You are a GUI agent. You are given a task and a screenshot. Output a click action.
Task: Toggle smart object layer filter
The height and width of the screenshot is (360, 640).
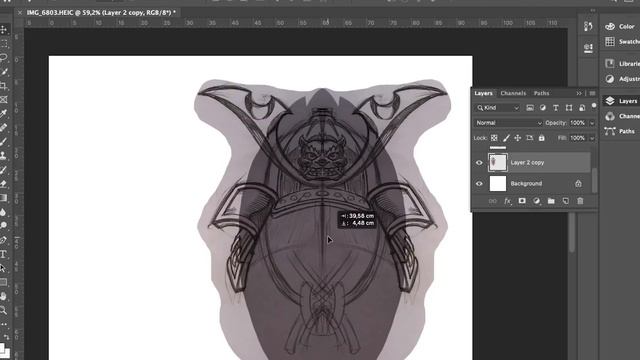(x=582, y=108)
